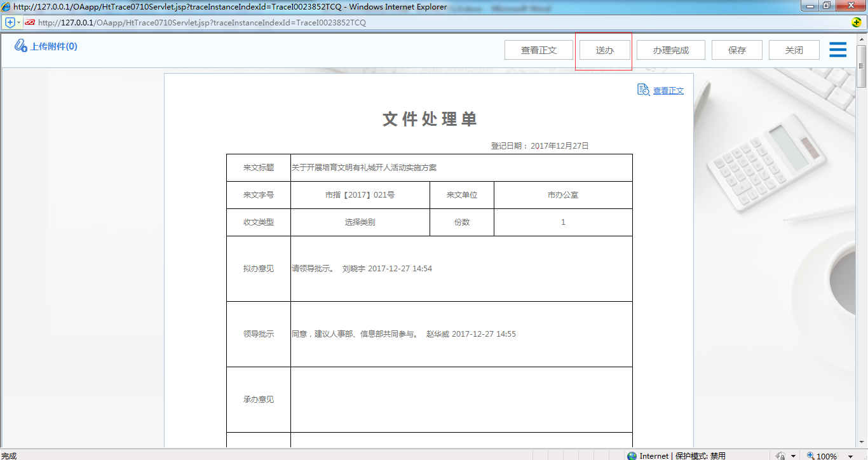Open the 上传附件 paperclip attachment icon
The width and height of the screenshot is (868, 460).
coord(21,45)
